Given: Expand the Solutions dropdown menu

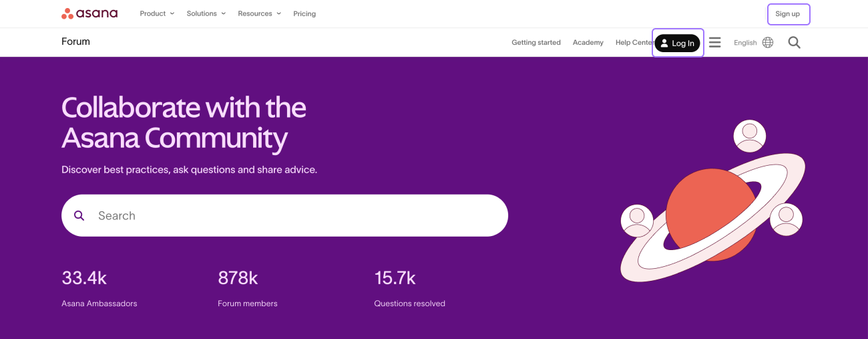Looking at the screenshot, I should (x=206, y=13).
